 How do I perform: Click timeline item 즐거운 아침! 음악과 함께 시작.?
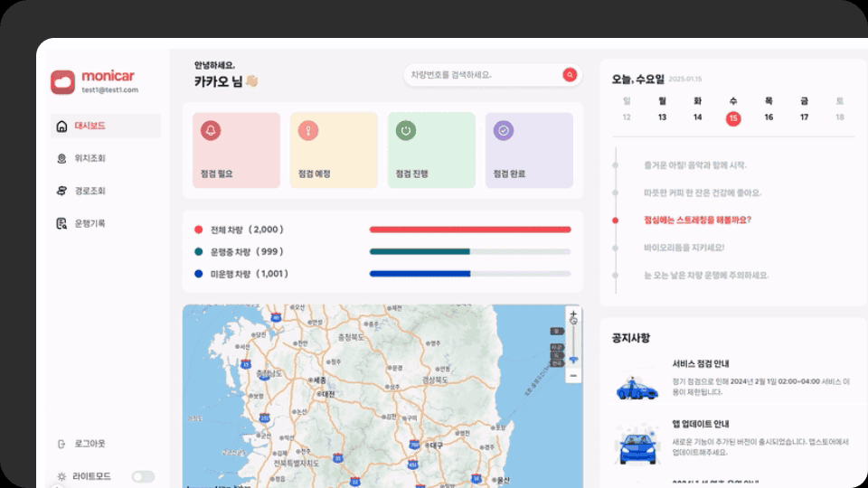[695, 165]
